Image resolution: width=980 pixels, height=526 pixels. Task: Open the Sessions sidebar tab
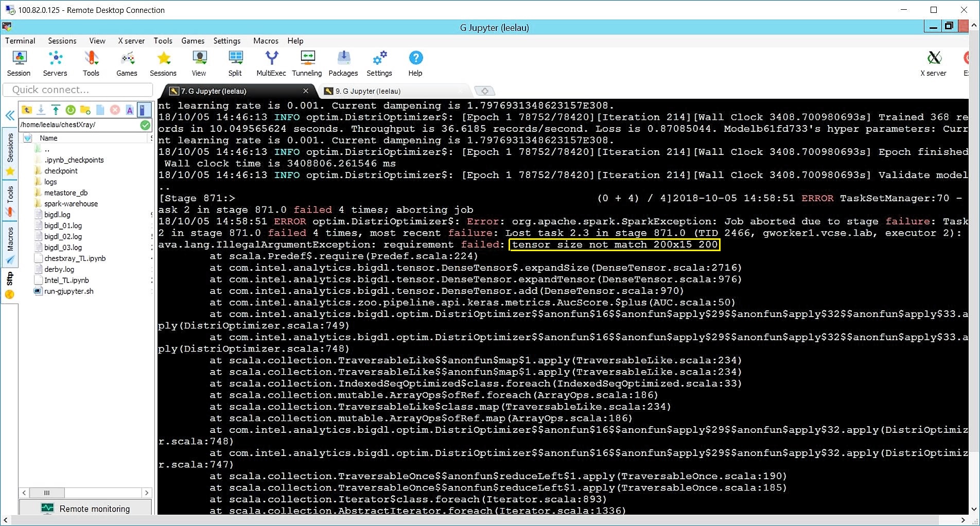tap(10, 153)
